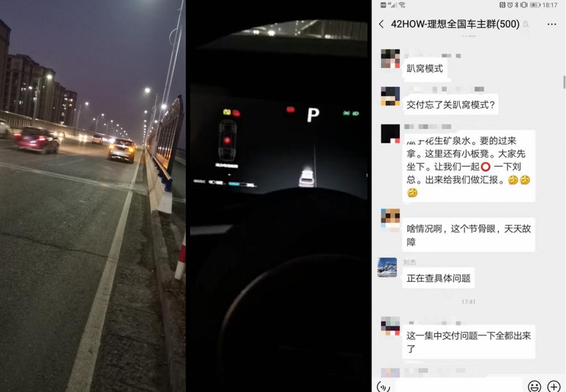The width and height of the screenshot is (566, 392).
Task: Tap the 这一集中交付问题 message bubble
Action: 469,342
